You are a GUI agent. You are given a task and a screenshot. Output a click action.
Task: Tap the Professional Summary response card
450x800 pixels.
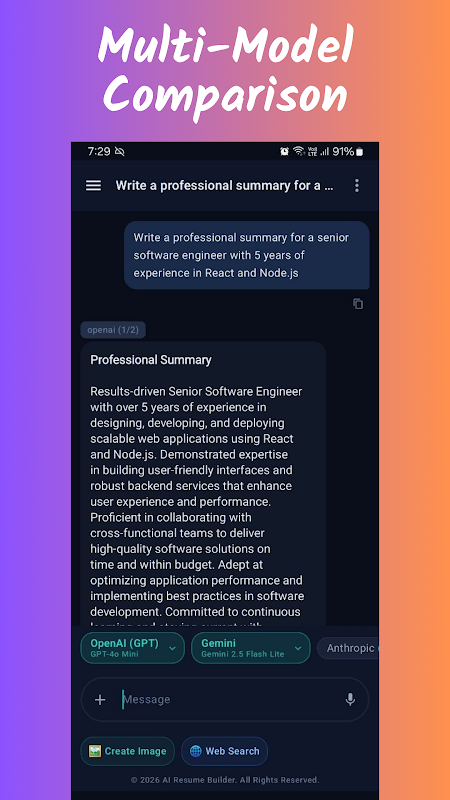(203, 484)
